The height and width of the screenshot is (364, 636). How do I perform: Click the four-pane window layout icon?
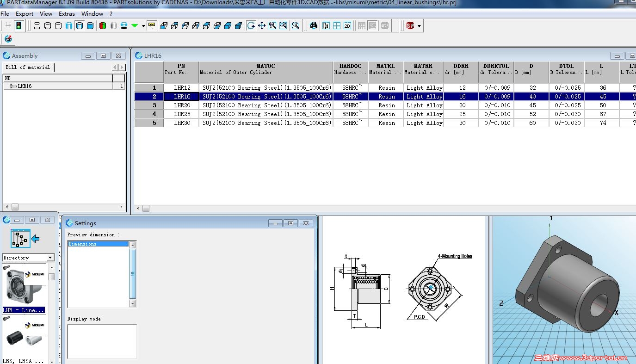pos(337,26)
